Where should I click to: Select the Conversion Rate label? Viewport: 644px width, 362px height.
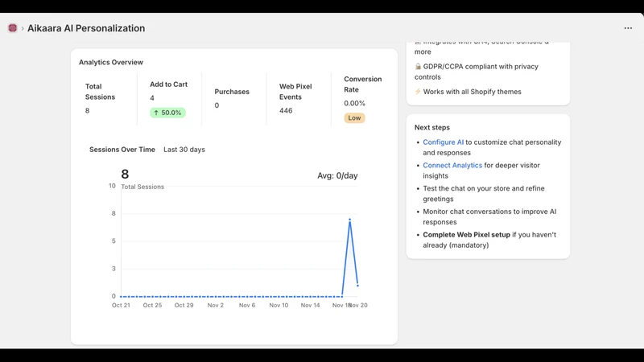pos(363,84)
